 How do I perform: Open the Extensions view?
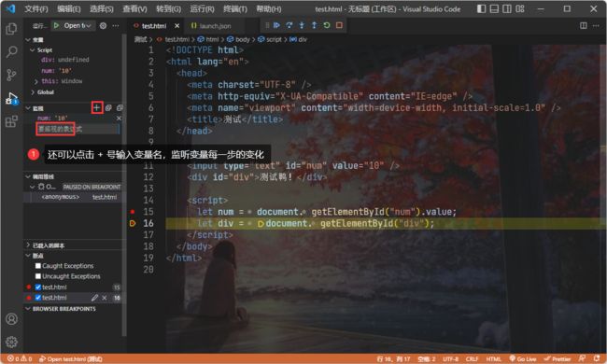coord(11,121)
